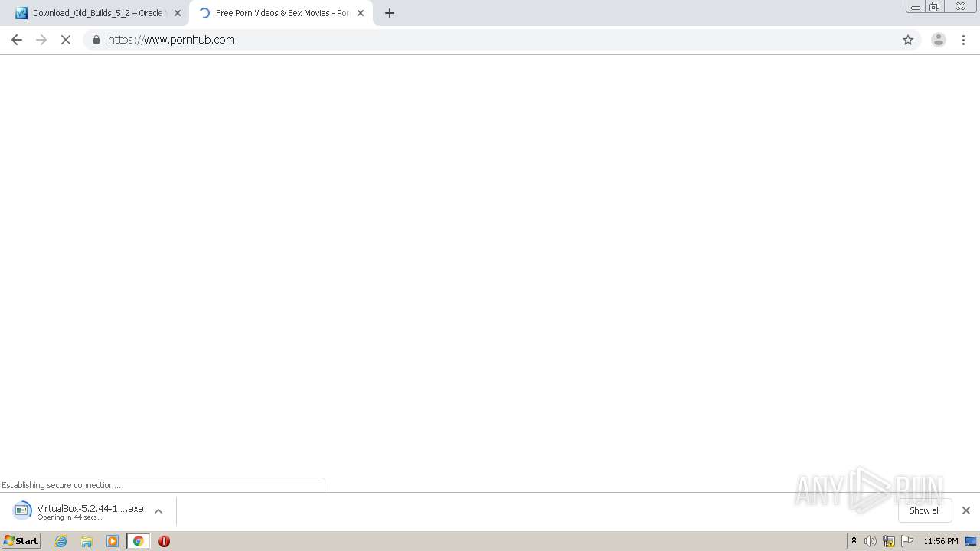Show all downloads

(925, 510)
